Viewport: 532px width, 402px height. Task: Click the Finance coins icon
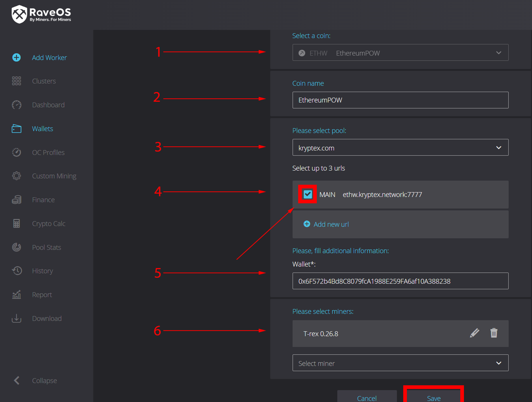[16, 200]
